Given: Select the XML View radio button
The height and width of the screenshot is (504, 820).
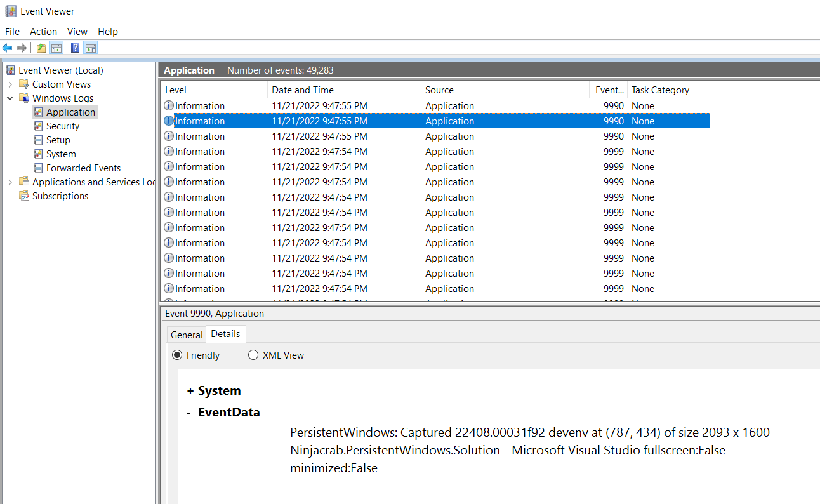Looking at the screenshot, I should click(x=253, y=355).
